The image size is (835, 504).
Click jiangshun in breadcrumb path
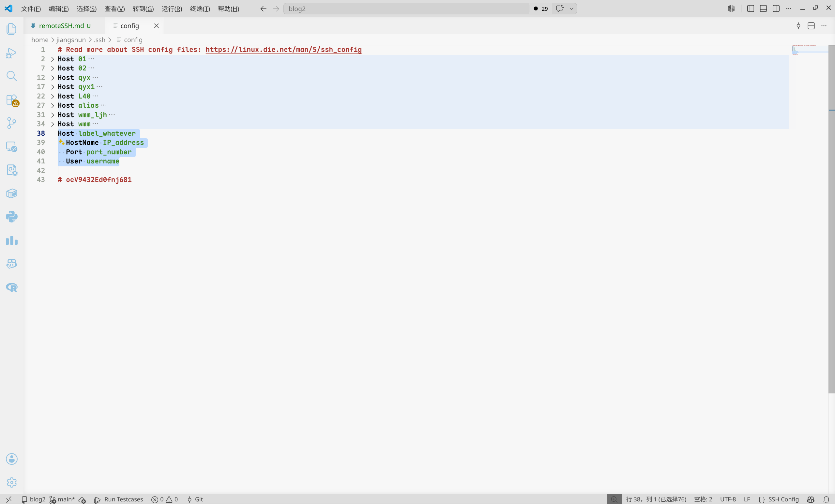71,40
